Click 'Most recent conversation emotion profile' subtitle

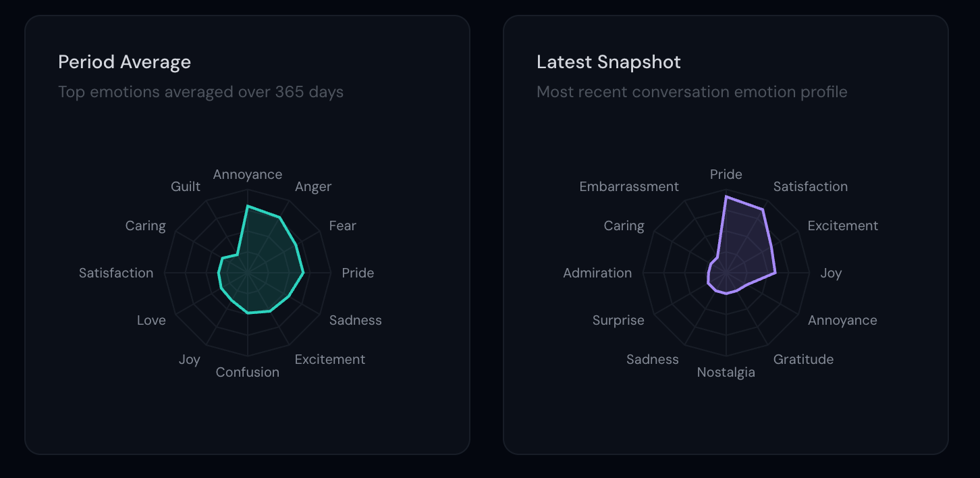pos(692,92)
